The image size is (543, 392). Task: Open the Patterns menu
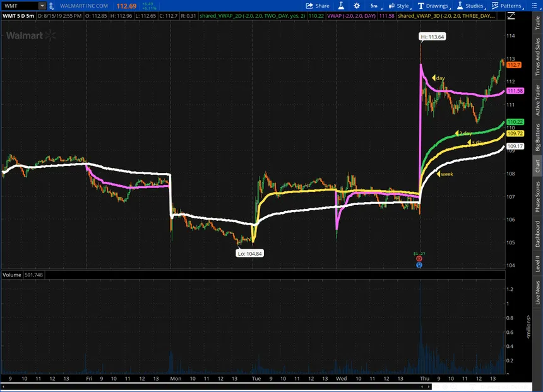coord(507,6)
